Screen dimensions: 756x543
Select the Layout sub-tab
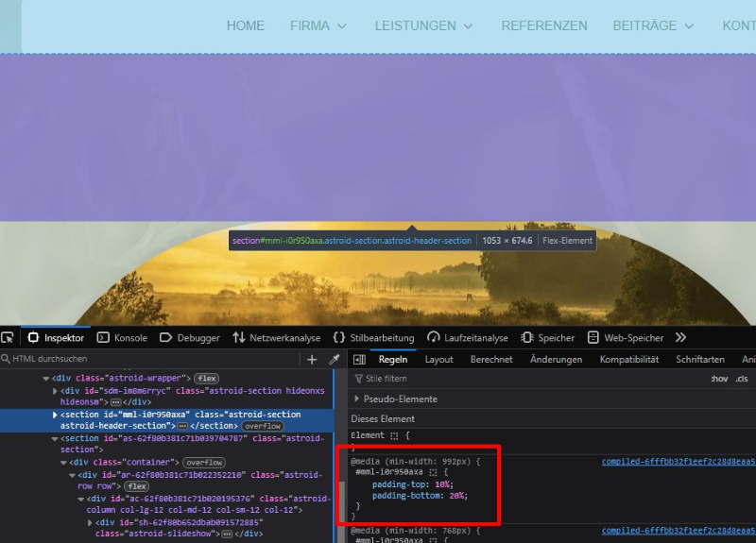click(x=438, y=360)
